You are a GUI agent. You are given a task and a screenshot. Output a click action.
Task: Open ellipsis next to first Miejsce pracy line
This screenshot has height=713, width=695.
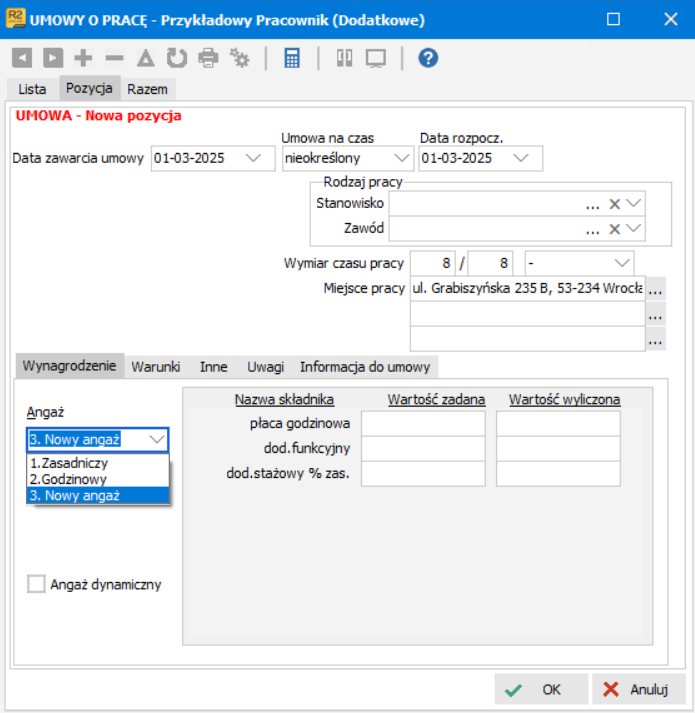[655, 288]
